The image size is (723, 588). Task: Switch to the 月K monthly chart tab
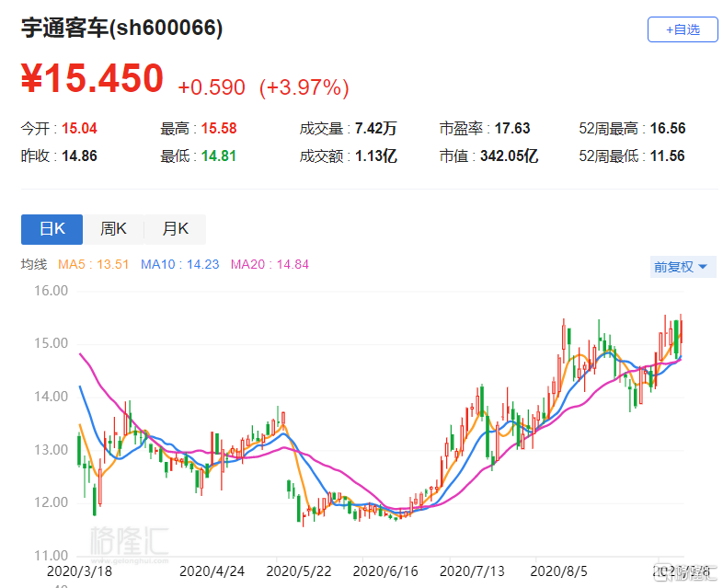click(175, 229)
